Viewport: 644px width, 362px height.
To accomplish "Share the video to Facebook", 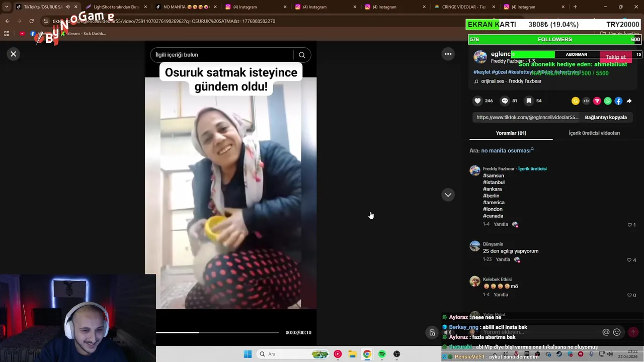I will click(618, 101).
